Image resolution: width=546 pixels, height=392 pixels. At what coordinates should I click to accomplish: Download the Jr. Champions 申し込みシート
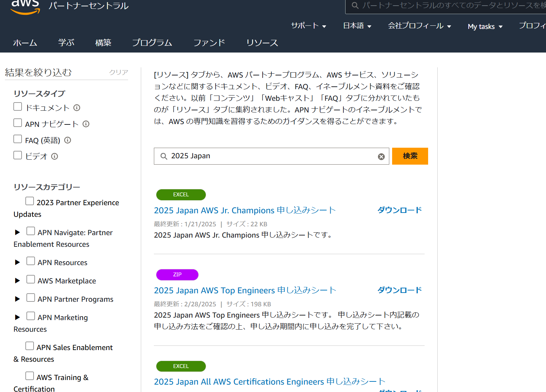400,210
